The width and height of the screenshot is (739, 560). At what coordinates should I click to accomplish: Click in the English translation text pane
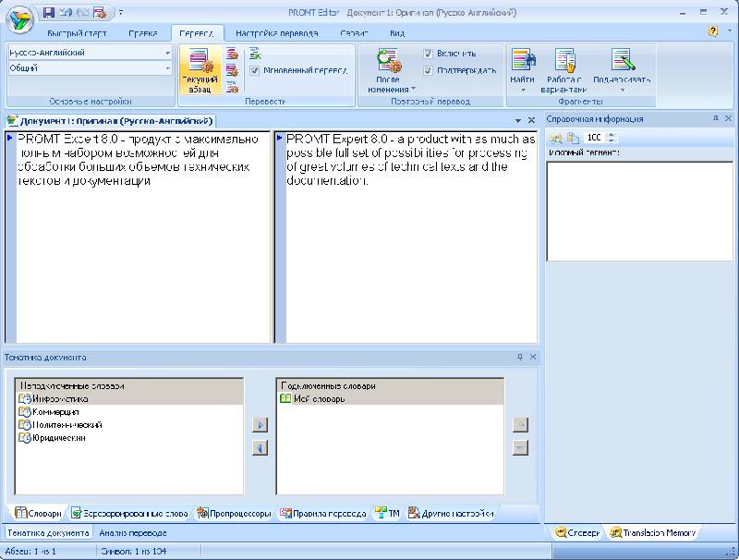click(x=411, y=237)
